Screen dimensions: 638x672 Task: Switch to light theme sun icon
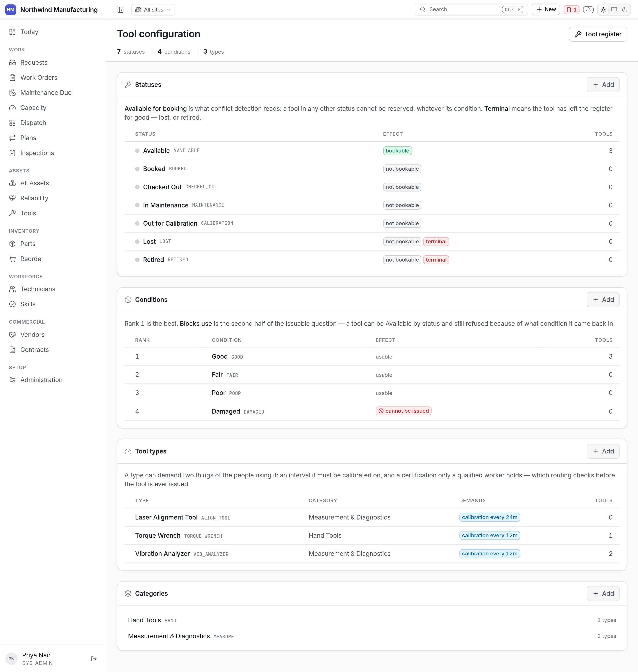[603, 10]
